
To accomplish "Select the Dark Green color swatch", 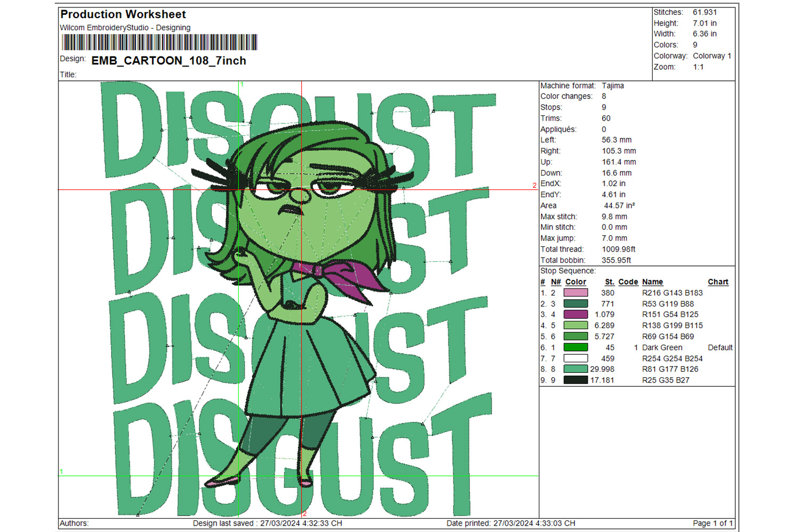I will click(x=576, y=347).
